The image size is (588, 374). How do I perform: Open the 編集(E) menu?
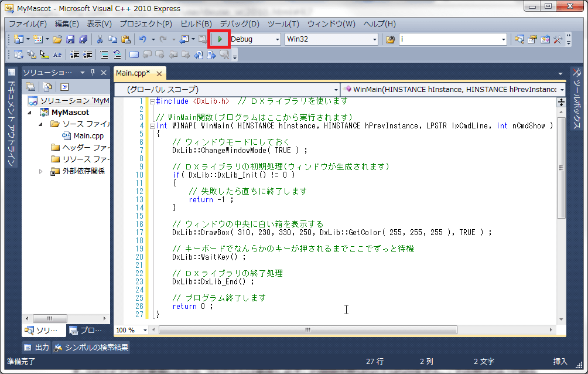67,23
